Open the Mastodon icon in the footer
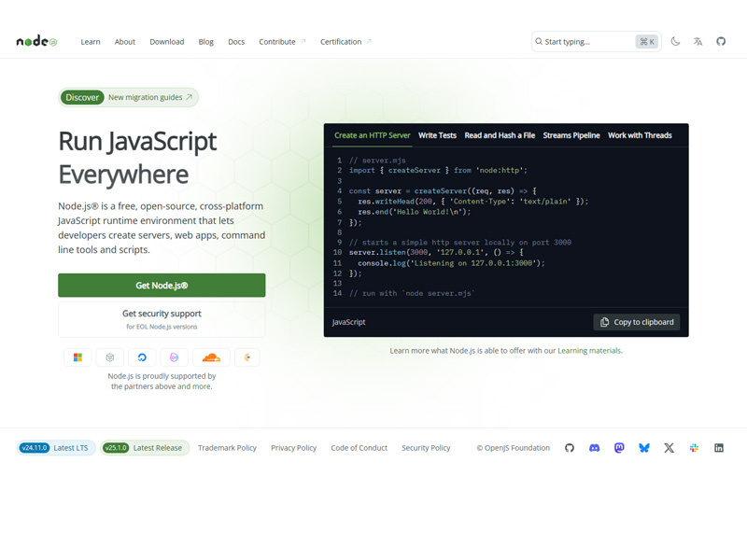 (619, 448)
